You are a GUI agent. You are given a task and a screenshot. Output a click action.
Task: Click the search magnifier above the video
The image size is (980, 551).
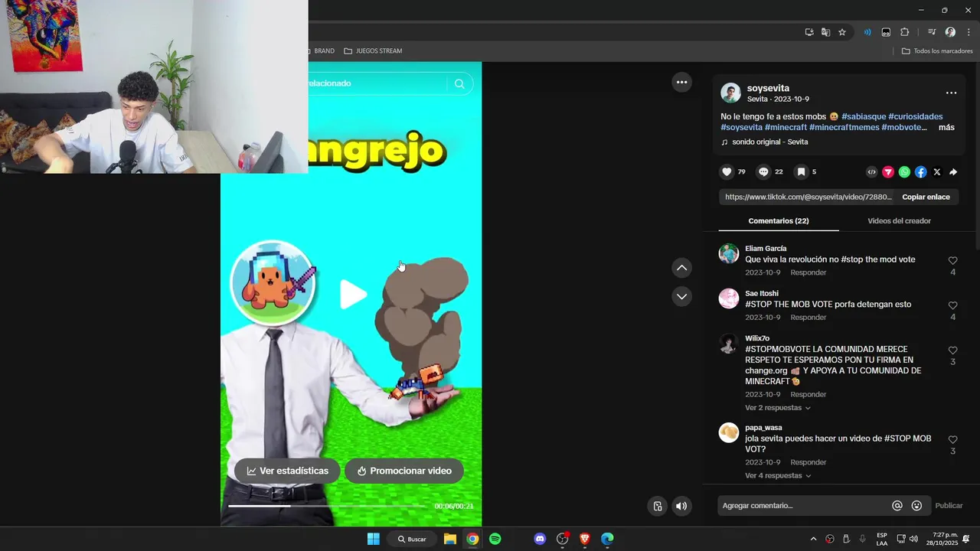[459, 83]
